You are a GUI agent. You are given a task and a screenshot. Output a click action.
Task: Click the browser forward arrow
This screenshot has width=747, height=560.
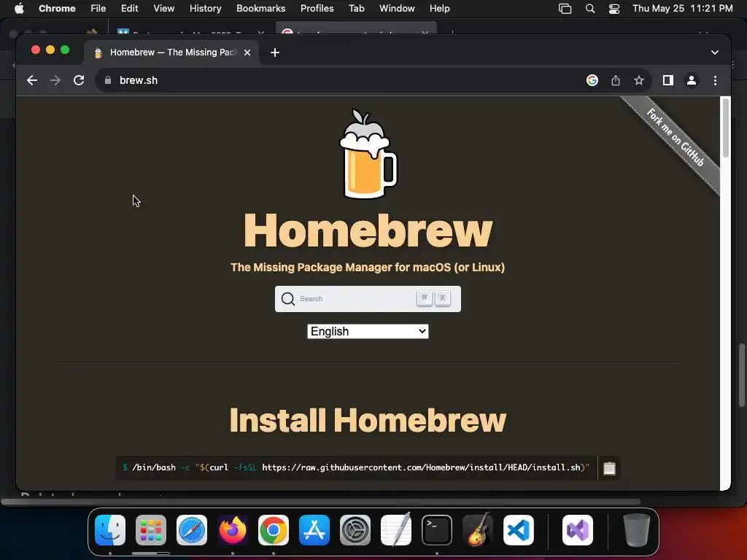coord(55,80)
